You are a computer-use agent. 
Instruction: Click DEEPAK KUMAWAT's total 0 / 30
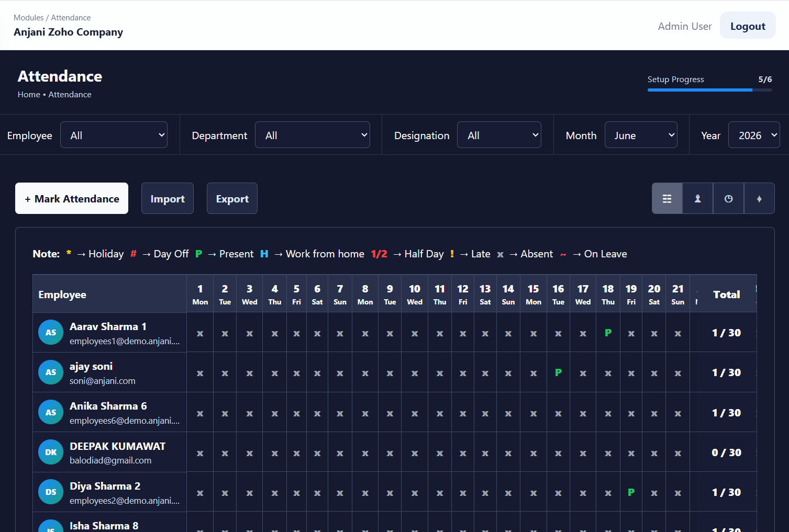tap(726, 452)
